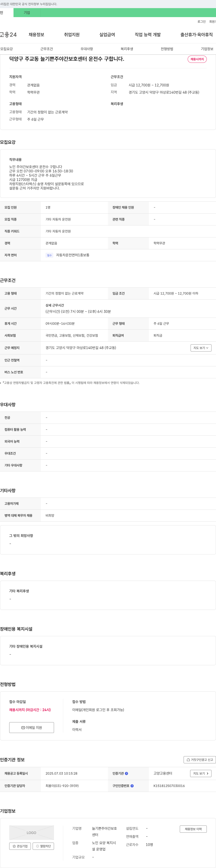Add company with 관심기업 star button
The image size is (216, 868).
pyautogui.click(x=20, y=846)
